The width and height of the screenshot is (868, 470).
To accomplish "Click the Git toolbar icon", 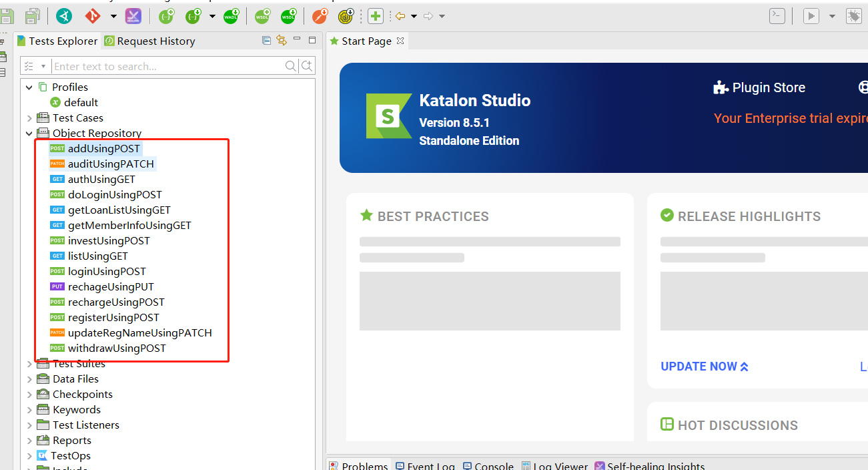I will pos(93,16).
